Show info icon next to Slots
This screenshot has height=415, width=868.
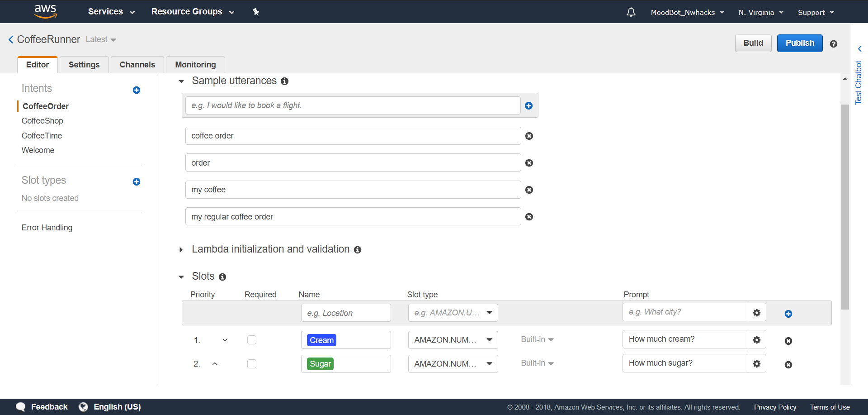222,277
